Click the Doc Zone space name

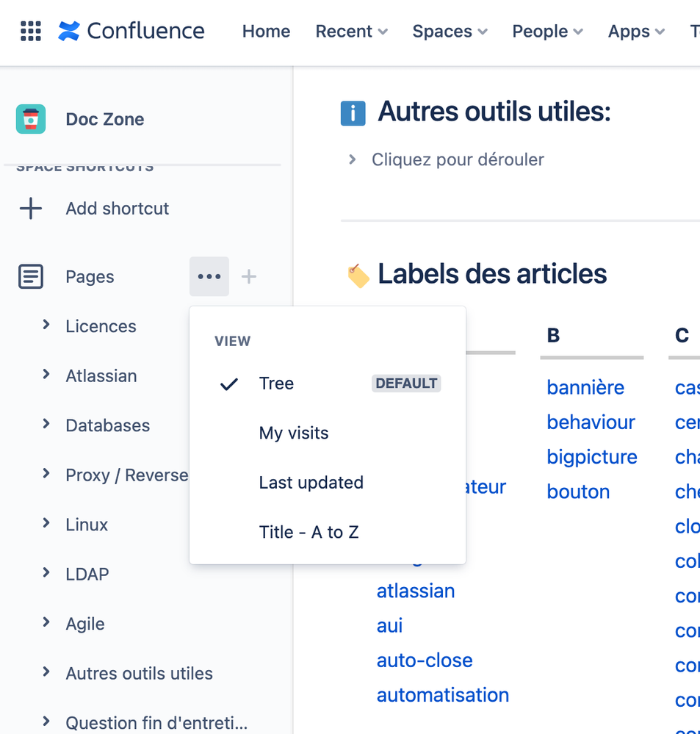(105, 119)
